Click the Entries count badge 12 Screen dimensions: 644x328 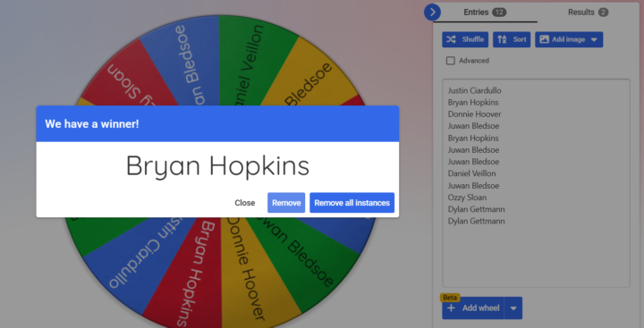coord(499,13)
